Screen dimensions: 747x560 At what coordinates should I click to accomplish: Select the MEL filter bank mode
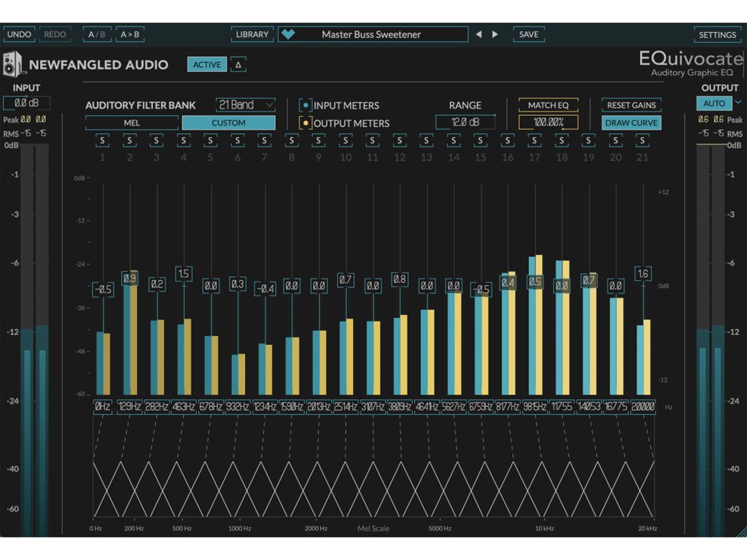click(132, 123)
